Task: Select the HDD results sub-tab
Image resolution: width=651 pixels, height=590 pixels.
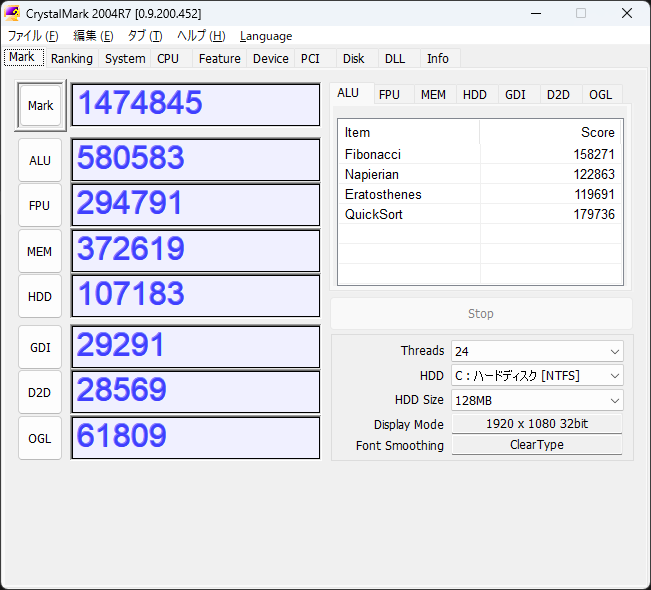Action: (x=475, y=95)
